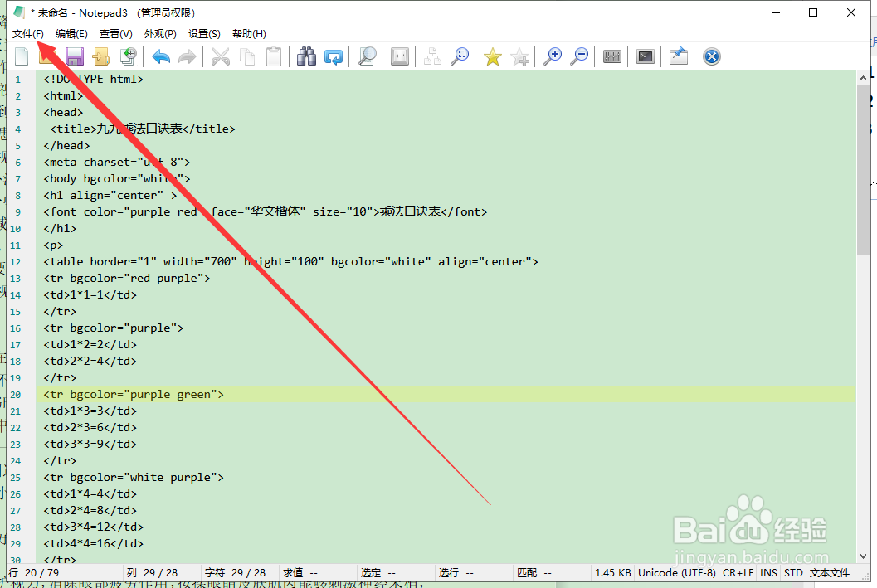Click status bar entry "选行 --"
Viewport: 877px width, 588px height.
click(x=456, y=572)
